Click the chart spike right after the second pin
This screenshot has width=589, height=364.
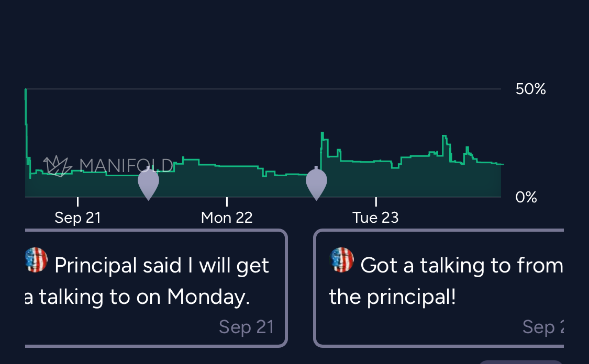323,134
